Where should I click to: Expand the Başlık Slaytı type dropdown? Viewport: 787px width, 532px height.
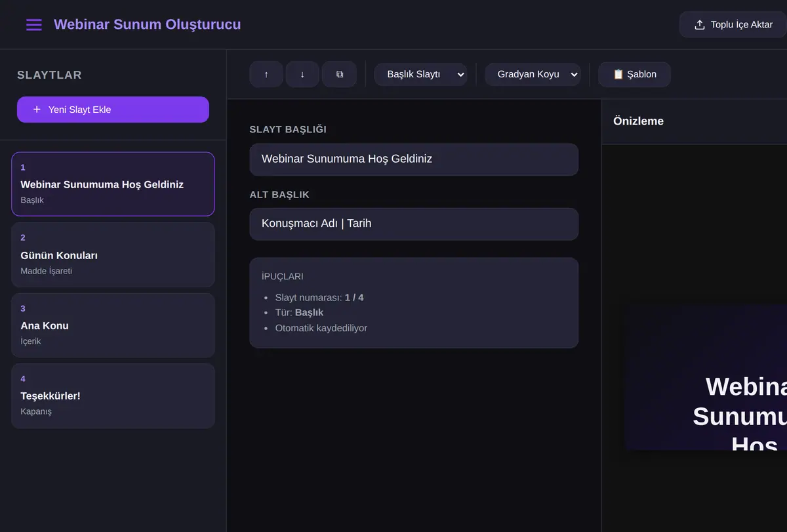point(420,74)
